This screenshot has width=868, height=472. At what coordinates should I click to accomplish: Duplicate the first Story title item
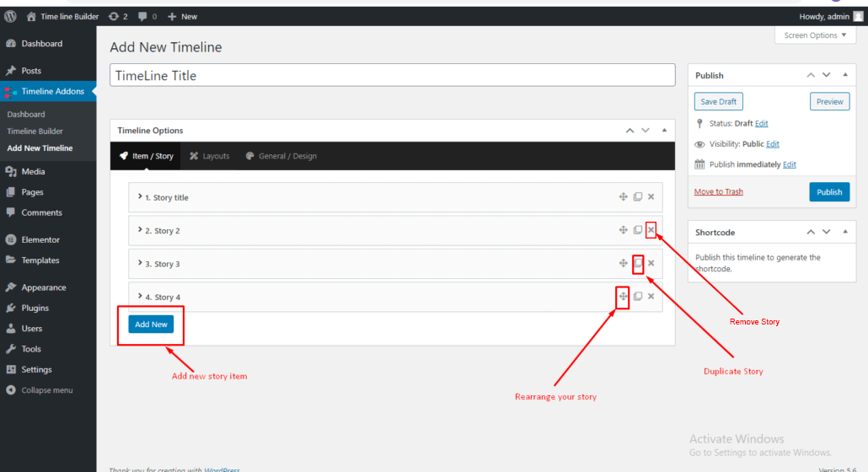tap(638, 197)
